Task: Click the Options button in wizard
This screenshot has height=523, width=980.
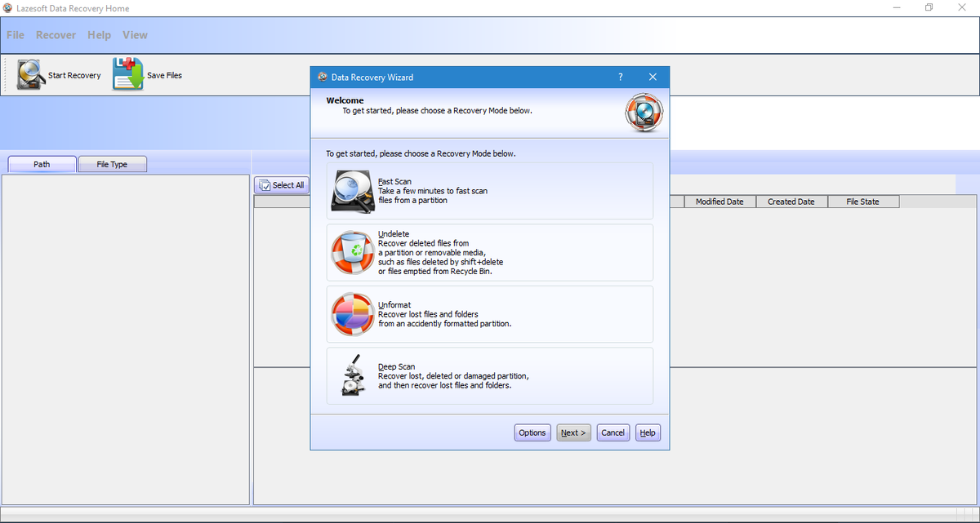Action: (532, 433)
